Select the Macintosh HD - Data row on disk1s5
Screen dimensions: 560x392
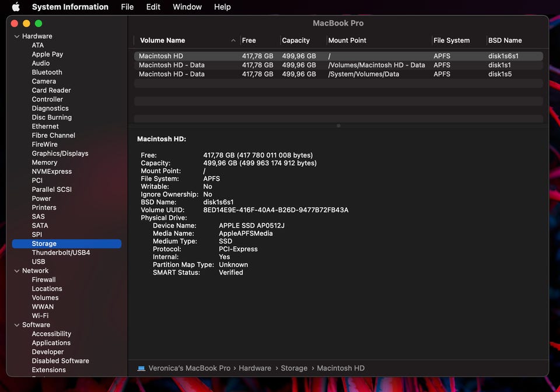pyautogui.click(x=171, y=74)
